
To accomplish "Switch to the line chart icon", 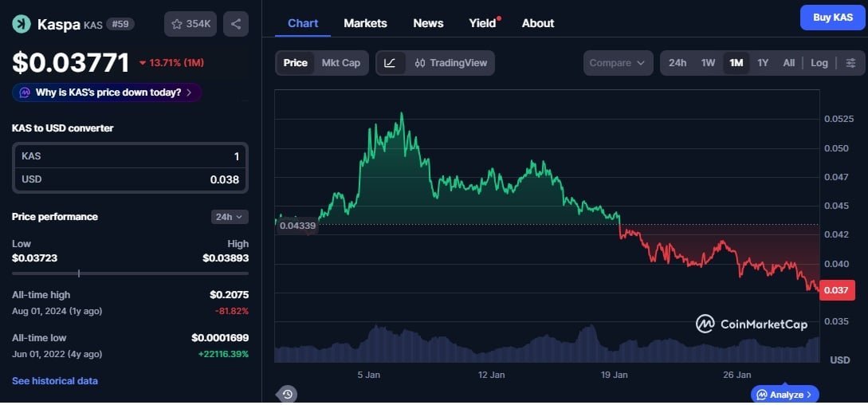I will coord(390,63).
